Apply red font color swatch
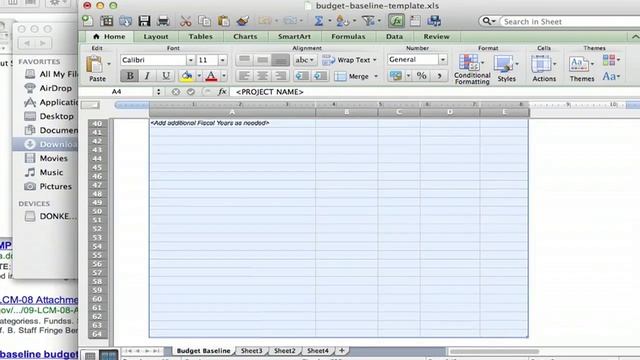The image size is (640, 360). (x=211, y=76)
